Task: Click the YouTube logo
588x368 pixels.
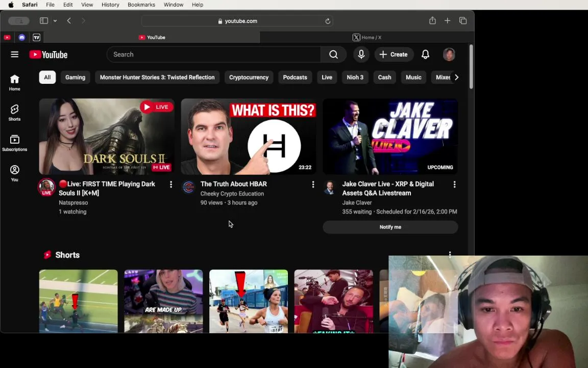Action: point(48,55)
